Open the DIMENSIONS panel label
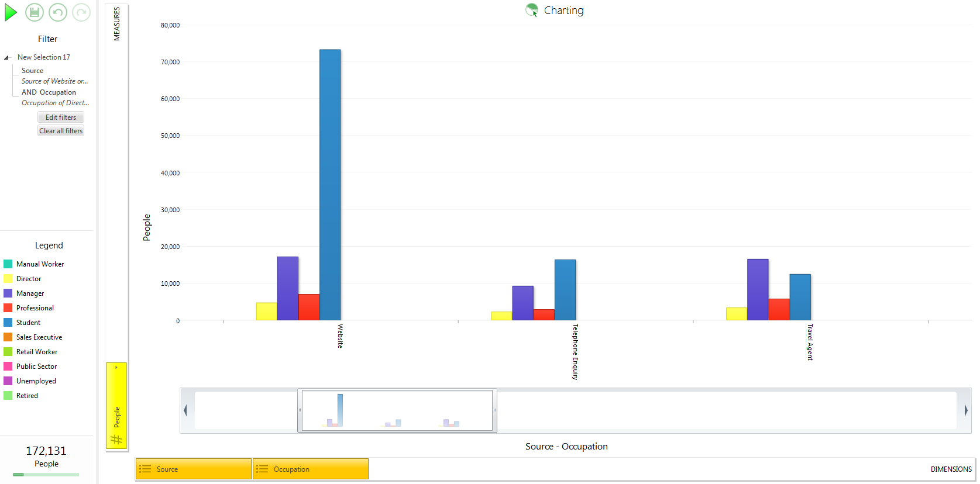 point(951,469)
